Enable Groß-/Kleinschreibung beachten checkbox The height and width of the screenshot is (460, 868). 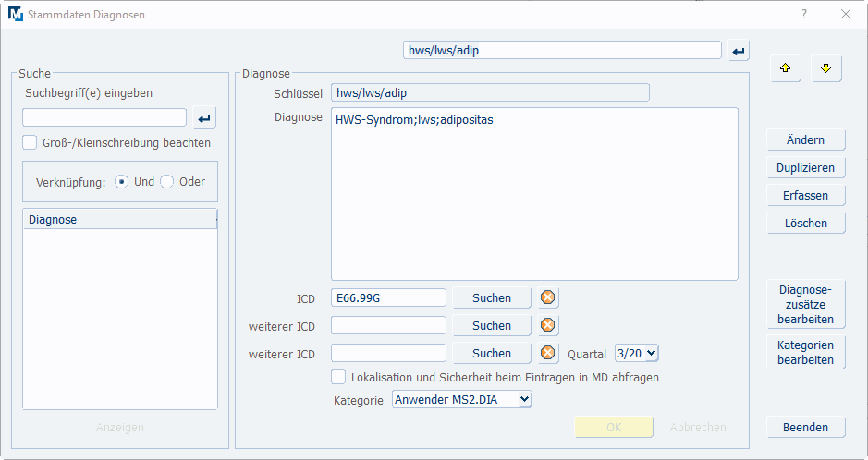31,143
